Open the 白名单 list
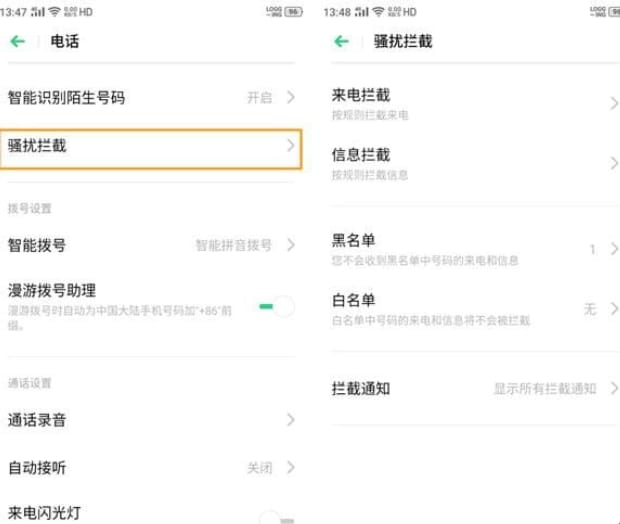The height and width of the screenshot is (524, 620). [470, 308]
